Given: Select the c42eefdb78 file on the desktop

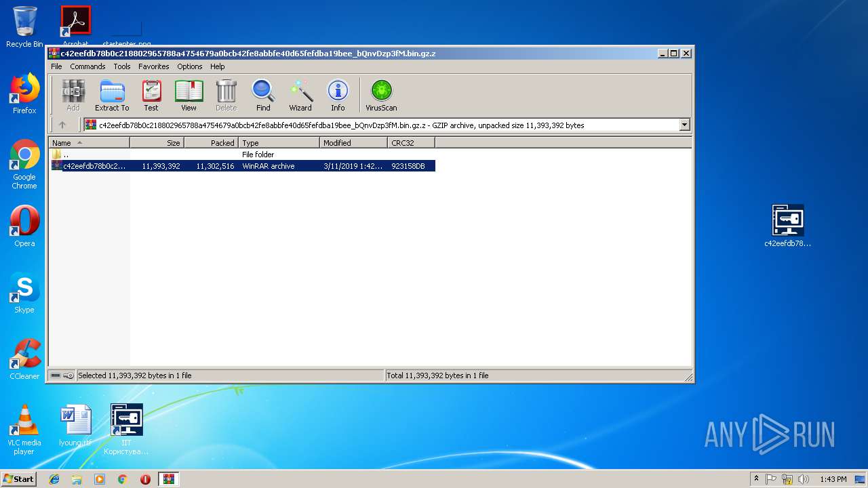Looking at the screenshot, I should click(x=788, y=226).
